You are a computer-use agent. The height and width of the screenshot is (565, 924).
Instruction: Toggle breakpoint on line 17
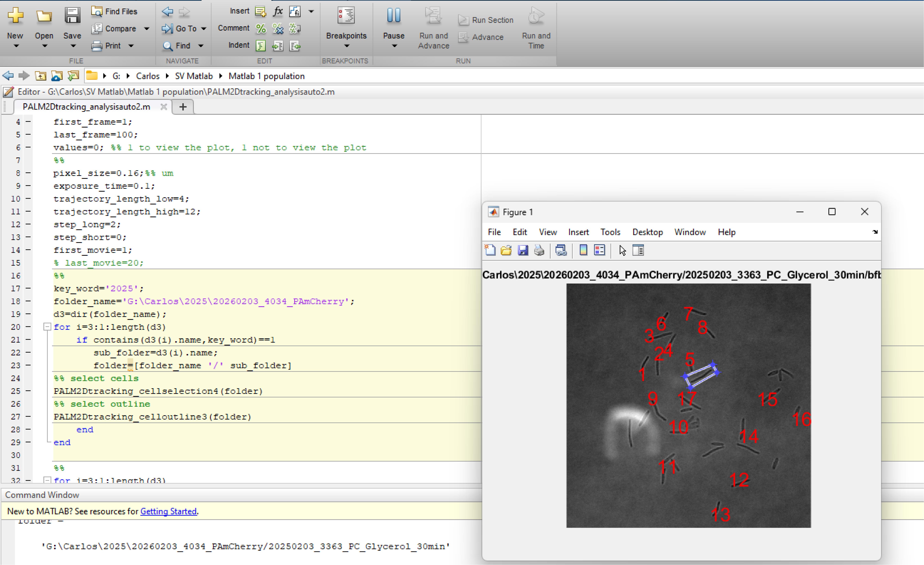pyautogui.click(x=28, y=289)
